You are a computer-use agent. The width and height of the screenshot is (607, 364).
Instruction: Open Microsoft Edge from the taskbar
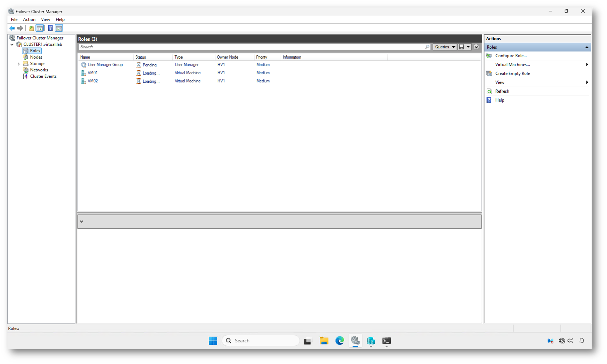(x=340, y=341)
